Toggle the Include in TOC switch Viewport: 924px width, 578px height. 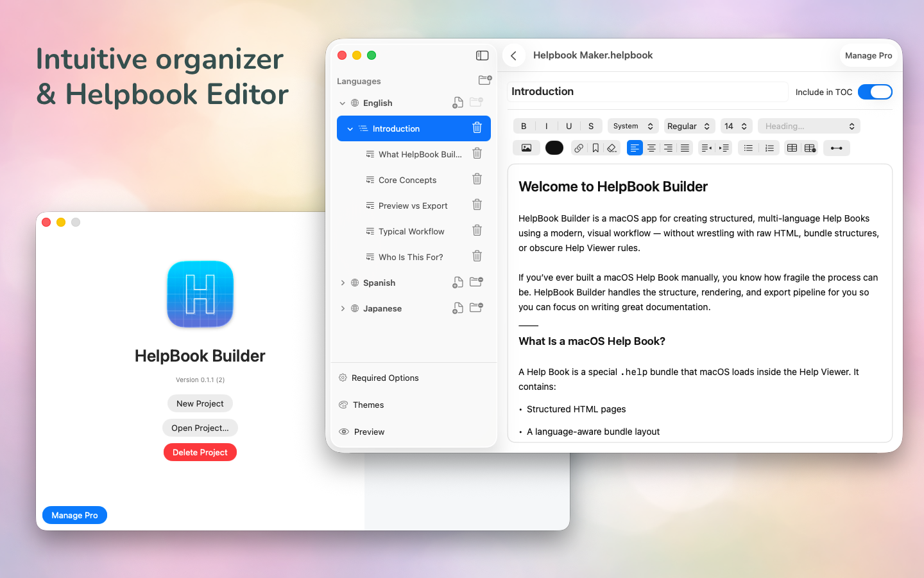875,92
